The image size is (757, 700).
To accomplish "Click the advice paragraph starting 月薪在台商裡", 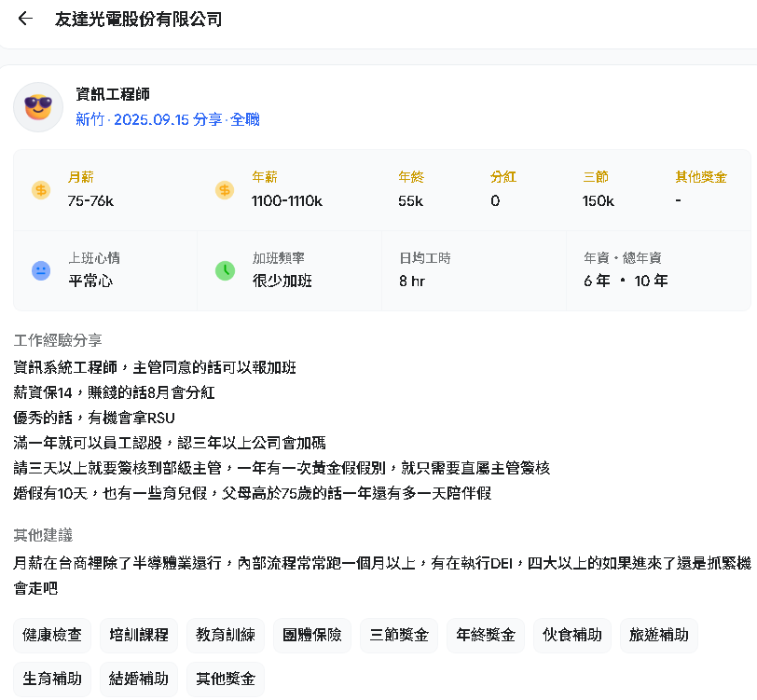I will (382, 575).
